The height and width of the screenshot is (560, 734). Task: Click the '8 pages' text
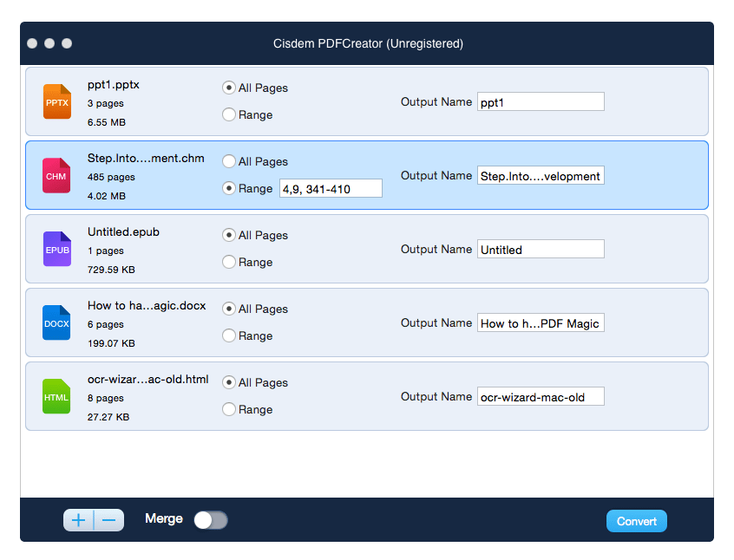tap(105, 398)
